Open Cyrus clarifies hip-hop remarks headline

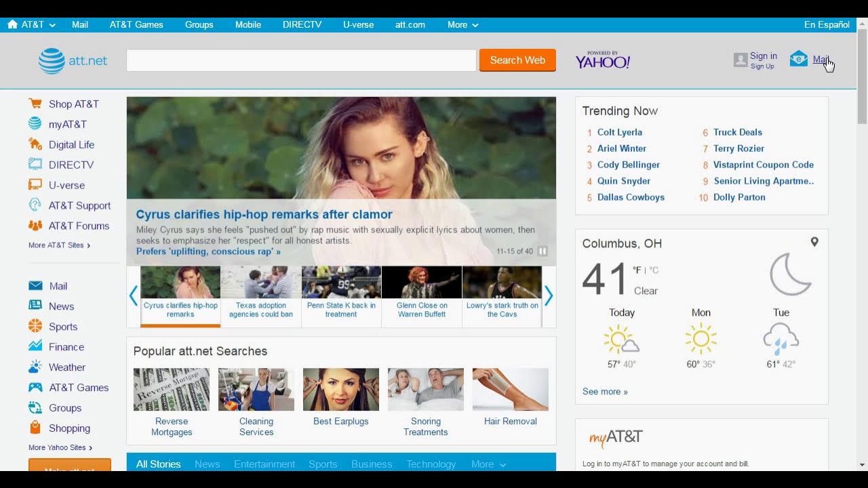264,214
